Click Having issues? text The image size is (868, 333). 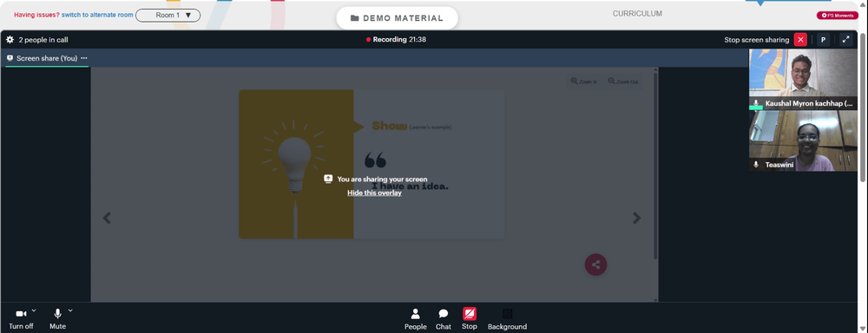coord(36,15)
